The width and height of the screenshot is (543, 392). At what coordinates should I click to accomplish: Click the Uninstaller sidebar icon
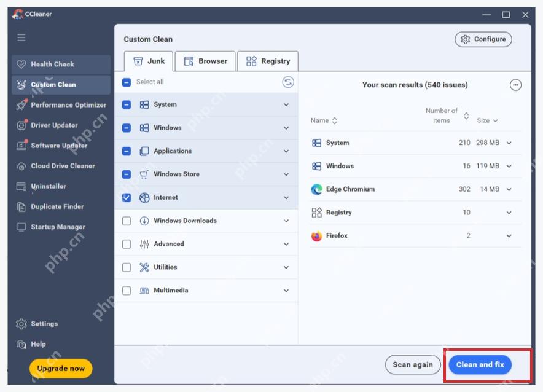point(21,187)
